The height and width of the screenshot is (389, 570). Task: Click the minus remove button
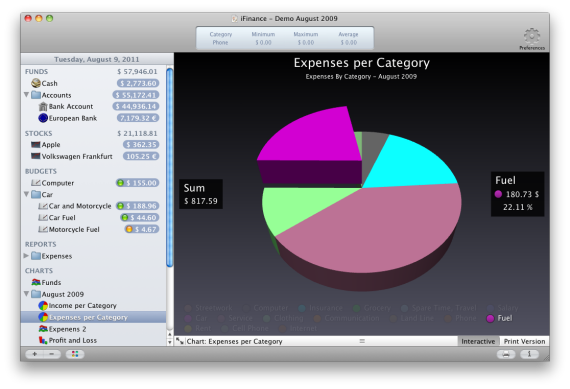(x=52, y=354)
